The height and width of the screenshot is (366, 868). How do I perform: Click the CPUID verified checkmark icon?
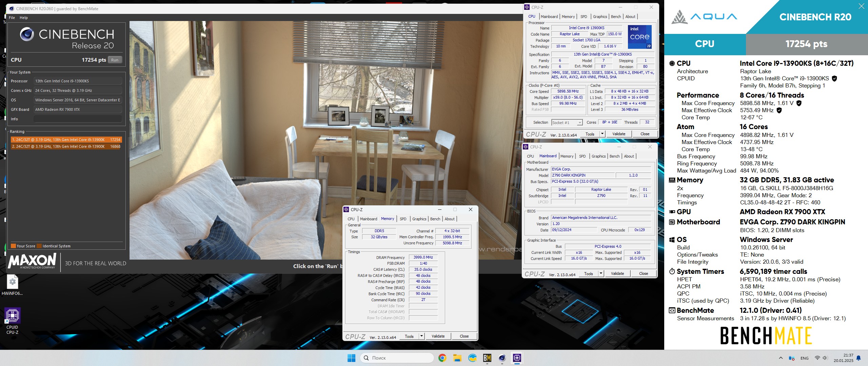(x=834, y=79)
